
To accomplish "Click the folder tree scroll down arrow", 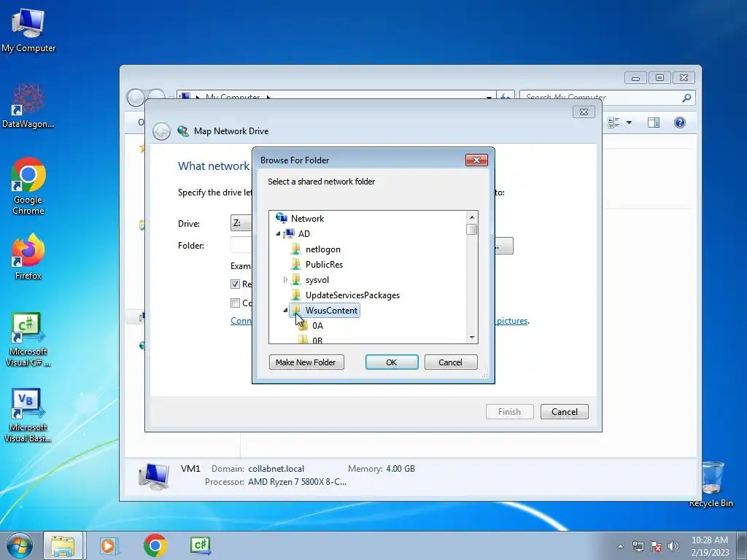I will tap(472, 337).
